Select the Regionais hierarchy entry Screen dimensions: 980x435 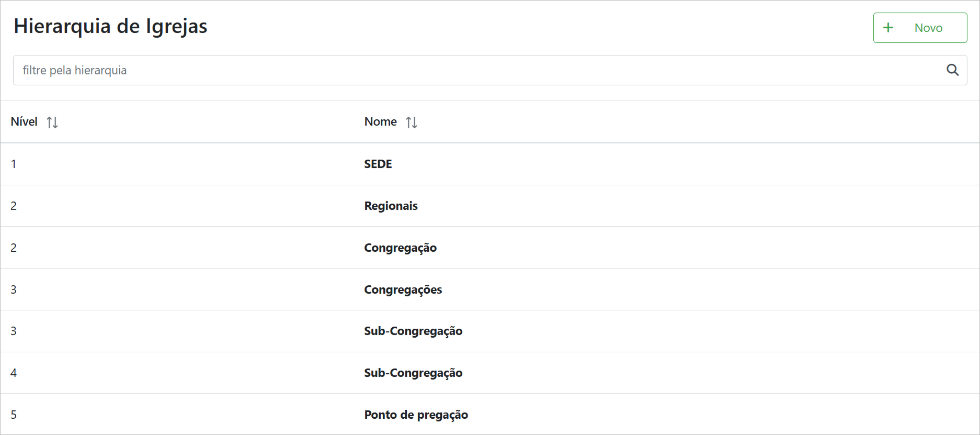pyautogui.click(x=391, y=206)
